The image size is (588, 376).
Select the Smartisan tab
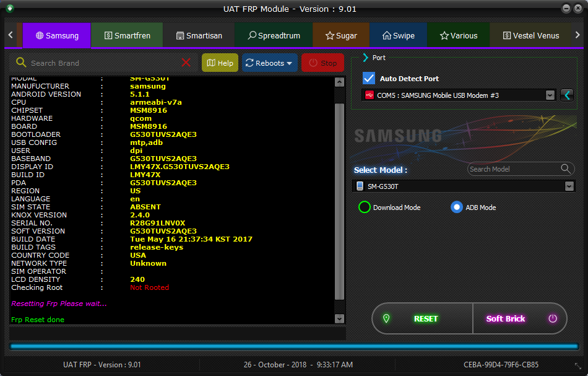click(199, 35)
